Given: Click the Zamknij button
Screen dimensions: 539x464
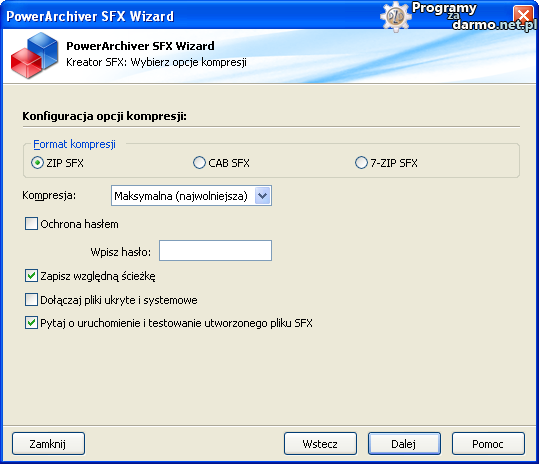Looking at the screenshot, I should (x=48, y=444).
